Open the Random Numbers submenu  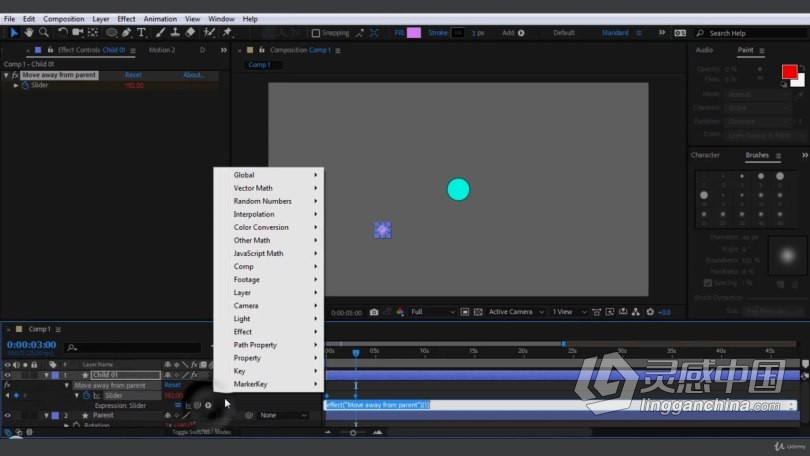click(x=269, y=201)
